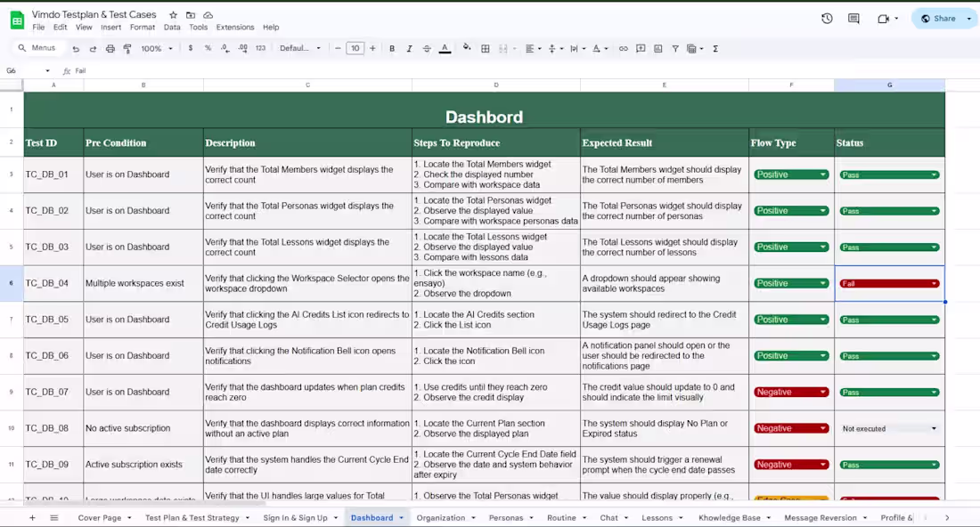Click the print icon

[x=110, y=49]
